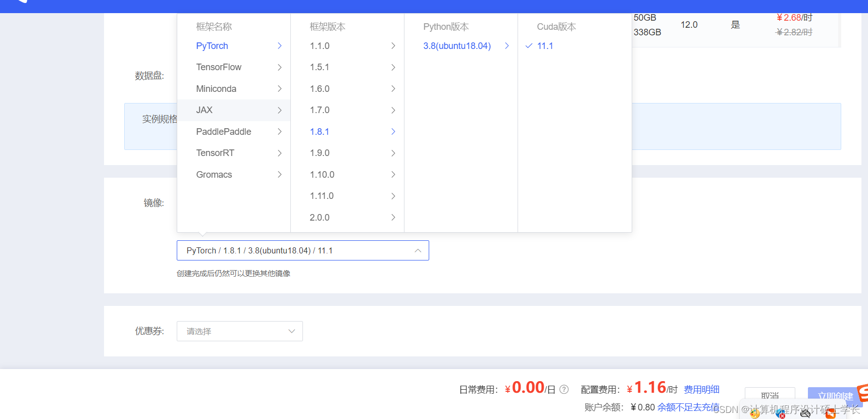Expand TensorFlow row chevron arrow

[280, 67]
